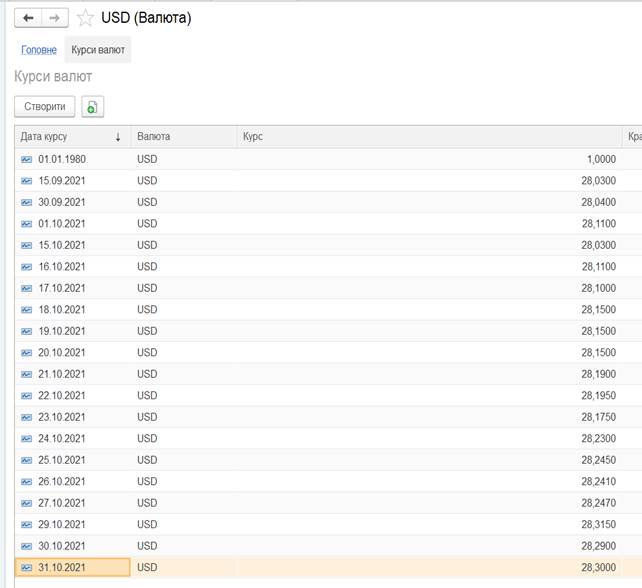
Task: Sort by Дата курсу column header
Action: pyautogui.click(x=60, y=137)
